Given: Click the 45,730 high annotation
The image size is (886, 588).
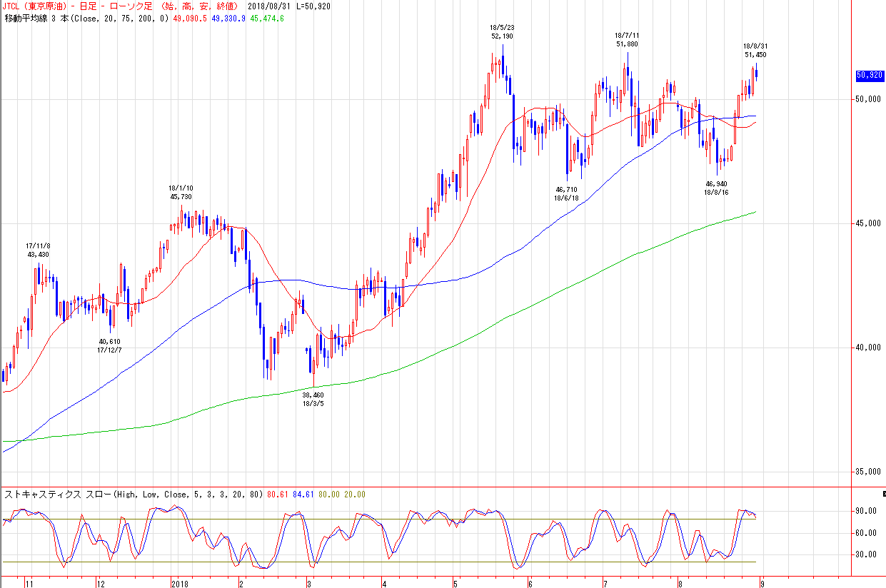Looking at the screenshot, I should click(181, 197).
